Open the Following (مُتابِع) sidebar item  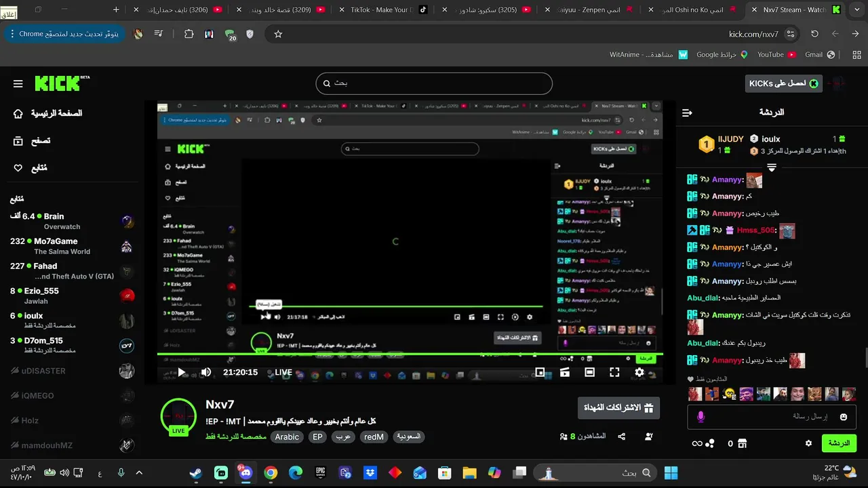30,168
